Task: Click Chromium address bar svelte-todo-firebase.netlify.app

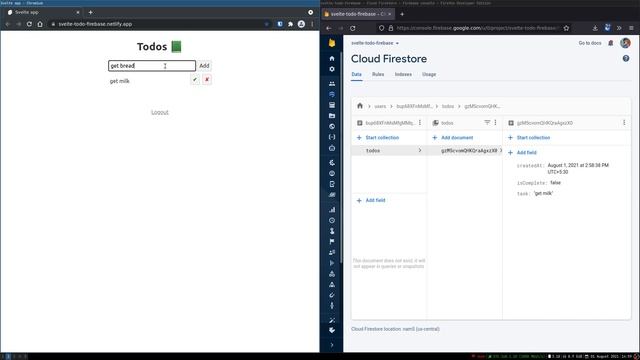Action: click(x=159, y=24)
